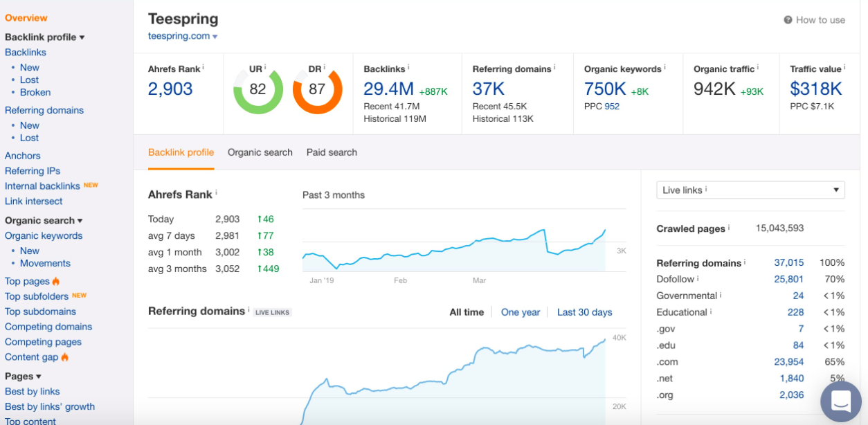
Task: Click the info icon beside Crawled pages
Action: (730, 228)
